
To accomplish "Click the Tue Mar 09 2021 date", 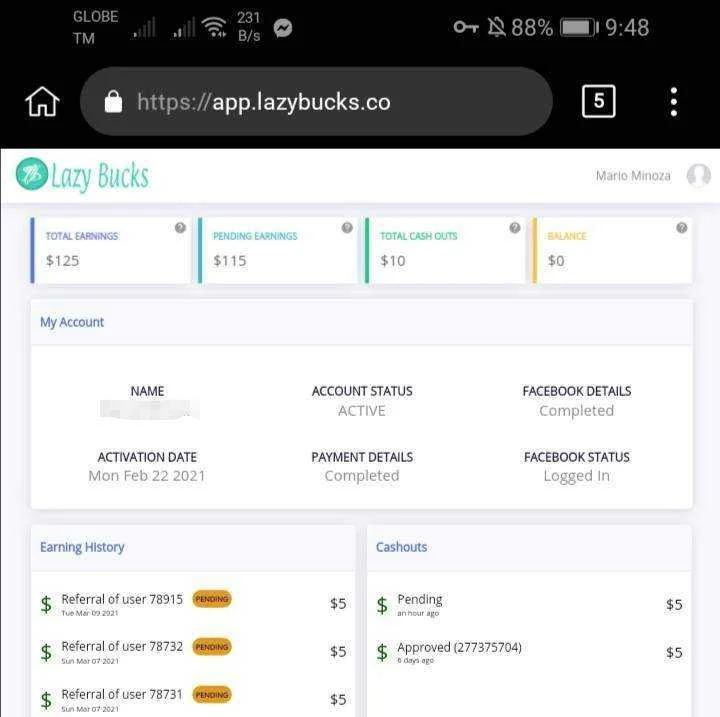I will (x=90, y=614).
